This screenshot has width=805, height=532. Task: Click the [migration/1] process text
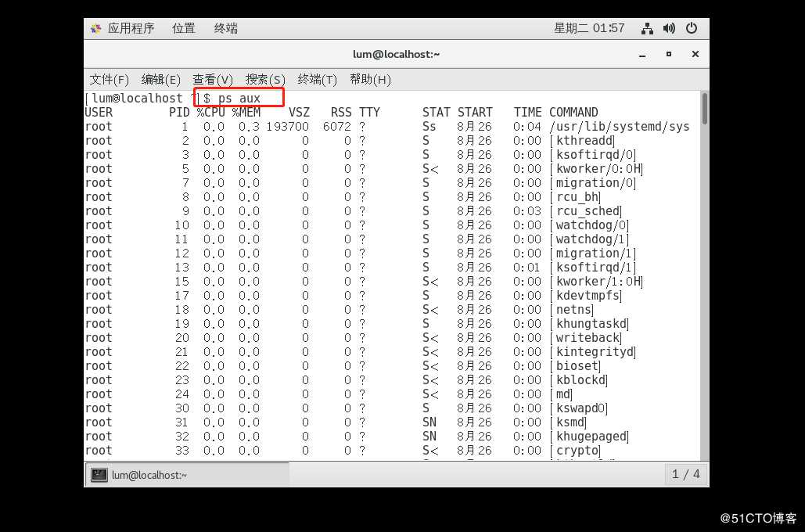tap(593, 253)
